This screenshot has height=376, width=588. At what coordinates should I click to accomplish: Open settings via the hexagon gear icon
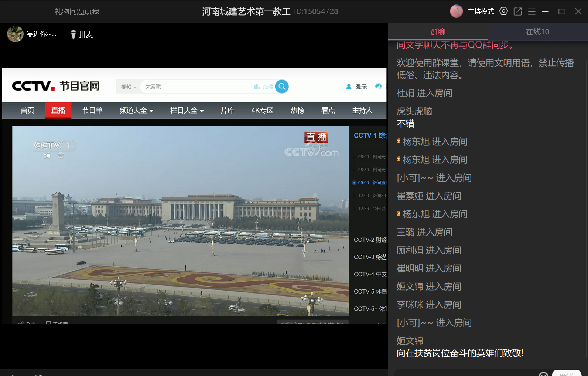pyautogui.click(x=503, y=11)
